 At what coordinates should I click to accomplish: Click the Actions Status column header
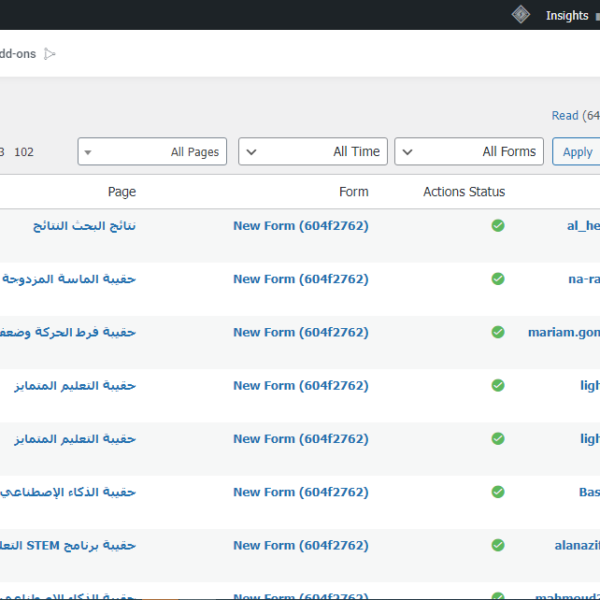click(x=464, y=192)
